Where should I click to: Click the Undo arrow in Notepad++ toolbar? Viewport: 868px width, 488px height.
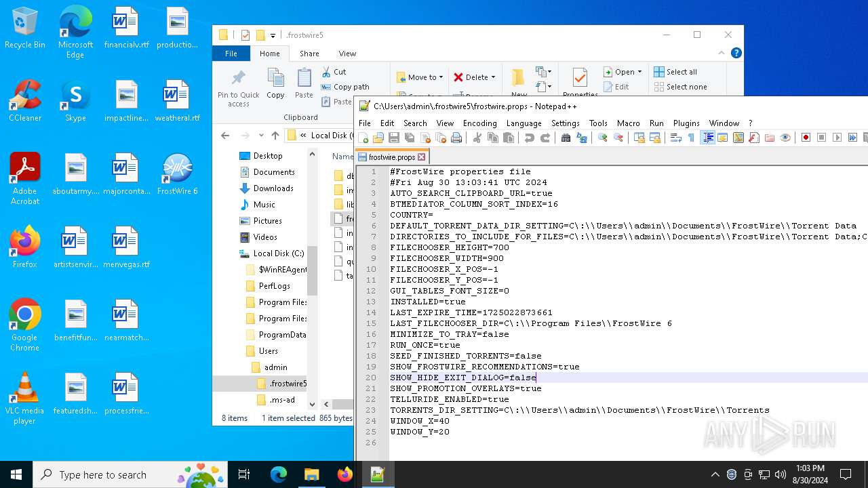[530, 138]
